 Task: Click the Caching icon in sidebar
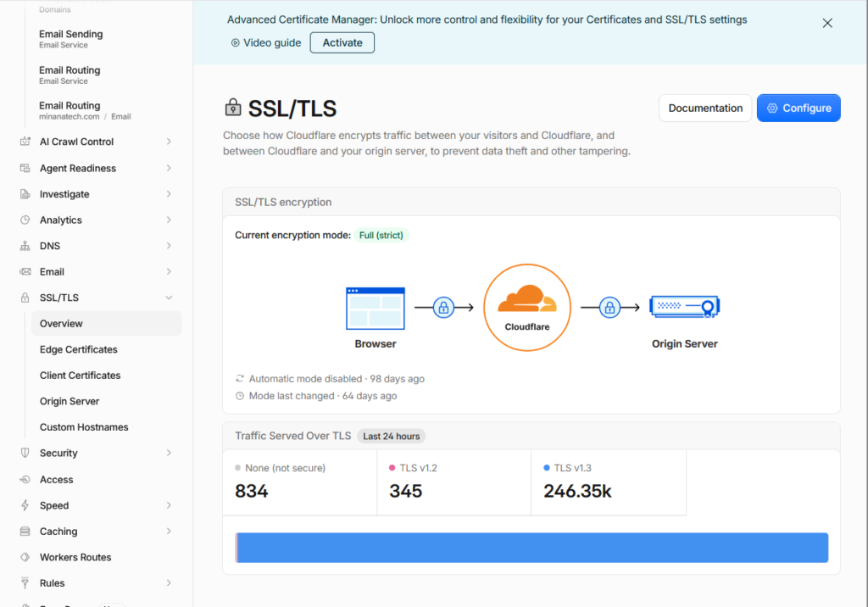coord(25,531)
